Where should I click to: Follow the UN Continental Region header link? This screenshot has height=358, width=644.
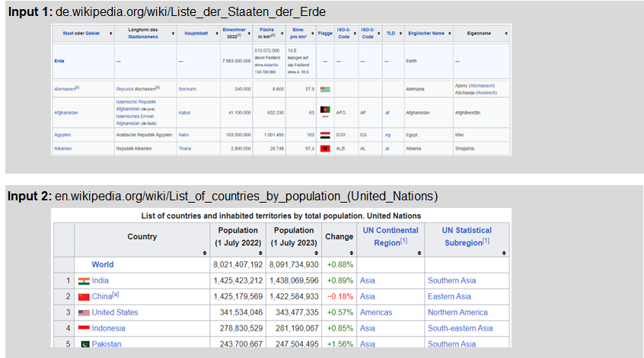coord(391,236)
